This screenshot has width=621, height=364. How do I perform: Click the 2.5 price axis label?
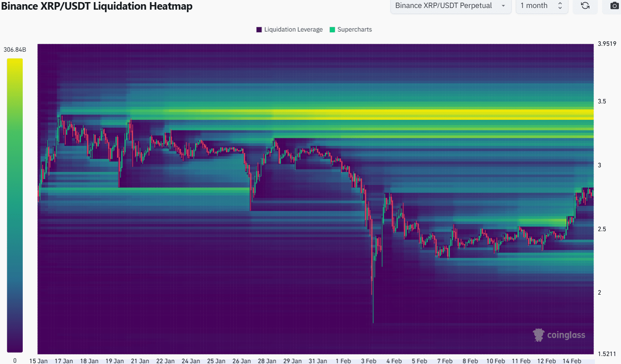(602, 229)
